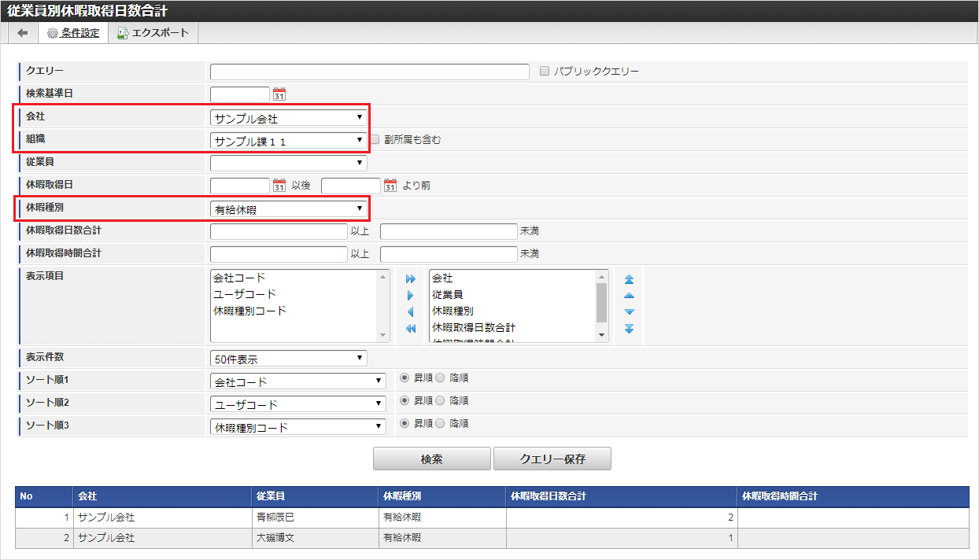Open calendar for 休暇取得日 start date

(x=279, y=186)
